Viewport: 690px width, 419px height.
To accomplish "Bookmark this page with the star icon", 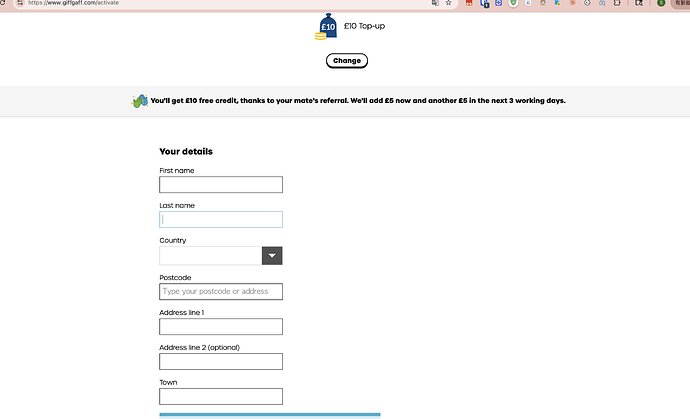I will 448,3.
